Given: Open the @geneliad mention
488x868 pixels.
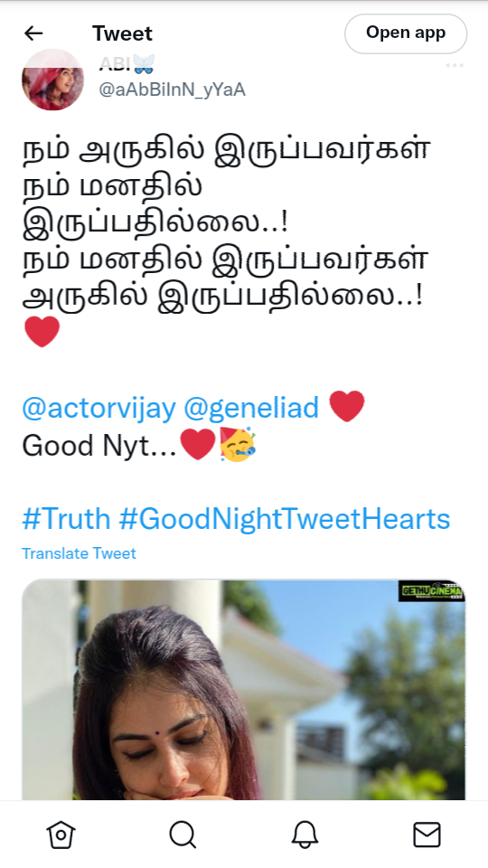Looking at the screenshot, I should pyautogui.click(x=251, y=408).
